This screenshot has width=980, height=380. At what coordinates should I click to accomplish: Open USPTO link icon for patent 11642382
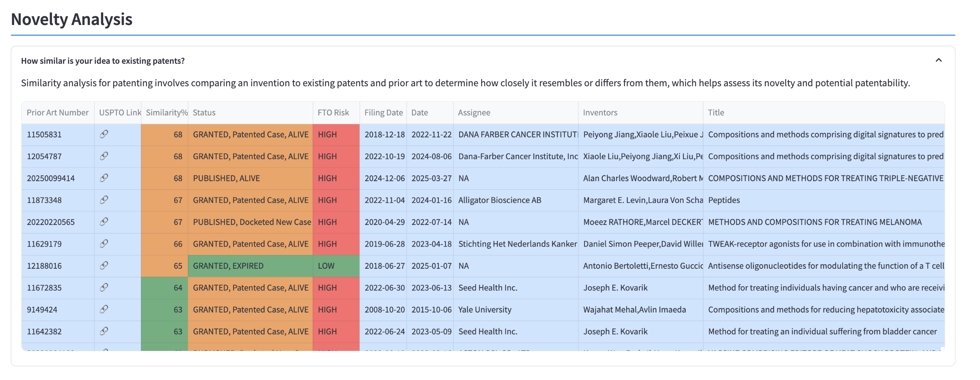[104, 331]
